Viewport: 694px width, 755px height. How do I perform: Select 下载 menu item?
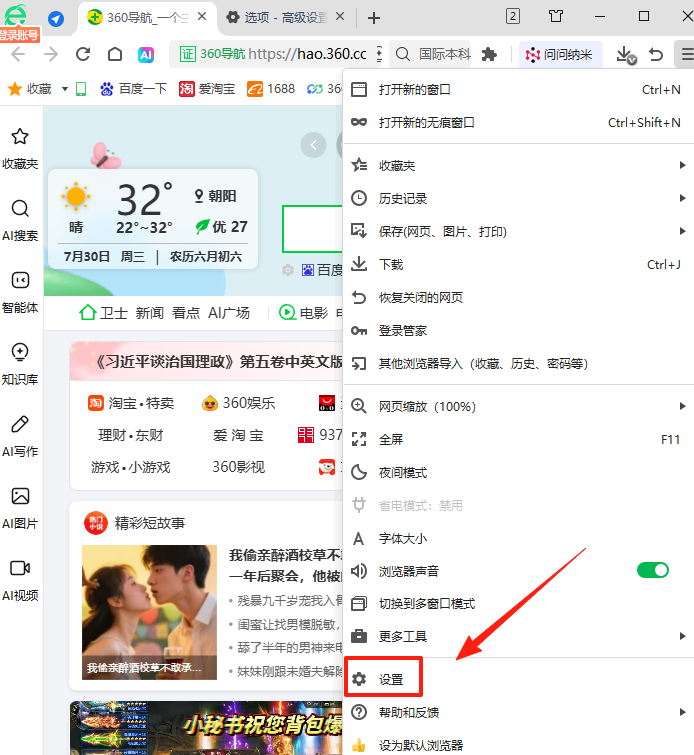point(519,264)
